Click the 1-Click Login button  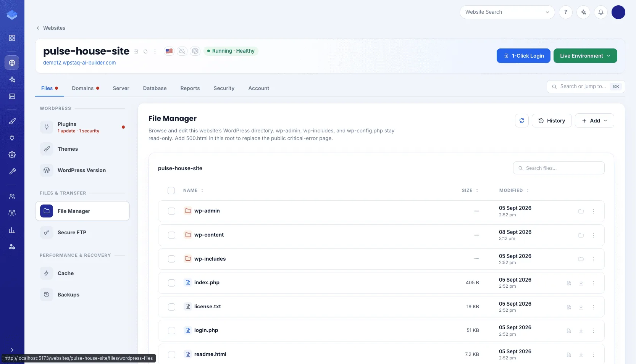click(523, 56)
